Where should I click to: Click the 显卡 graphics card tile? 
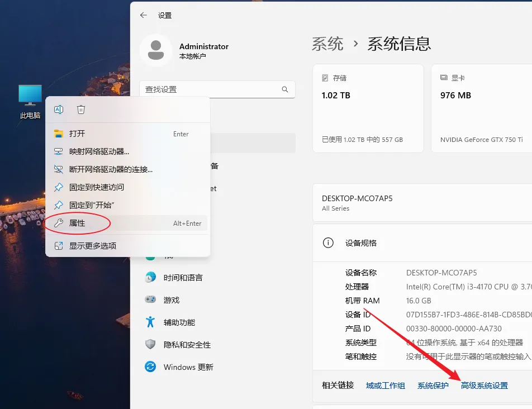click(482, 108)
